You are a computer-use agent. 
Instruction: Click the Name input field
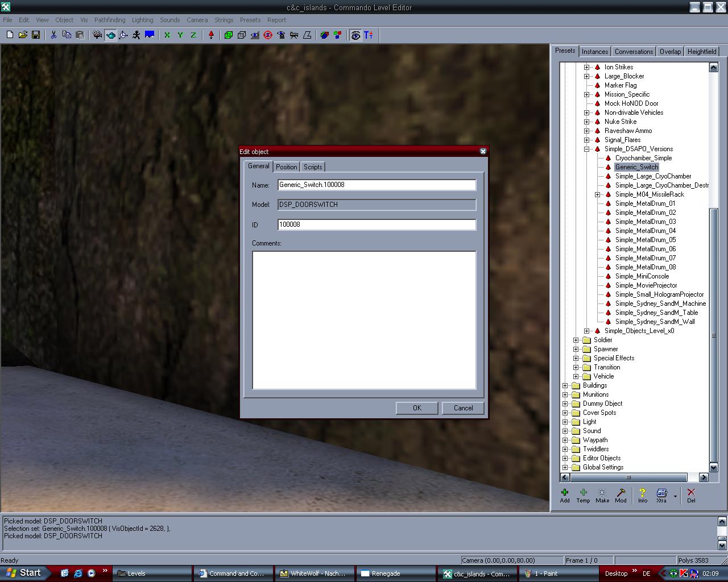[x=377, y=185]
